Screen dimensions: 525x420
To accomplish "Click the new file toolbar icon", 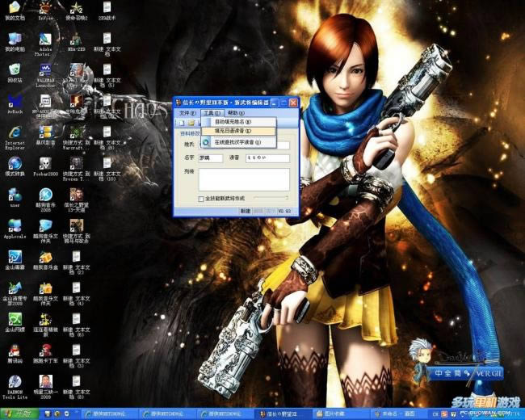I will [180, 122].
